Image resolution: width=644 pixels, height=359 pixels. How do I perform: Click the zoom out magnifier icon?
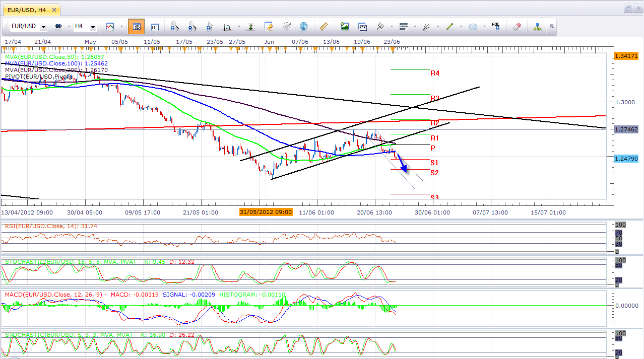[192, 26]
